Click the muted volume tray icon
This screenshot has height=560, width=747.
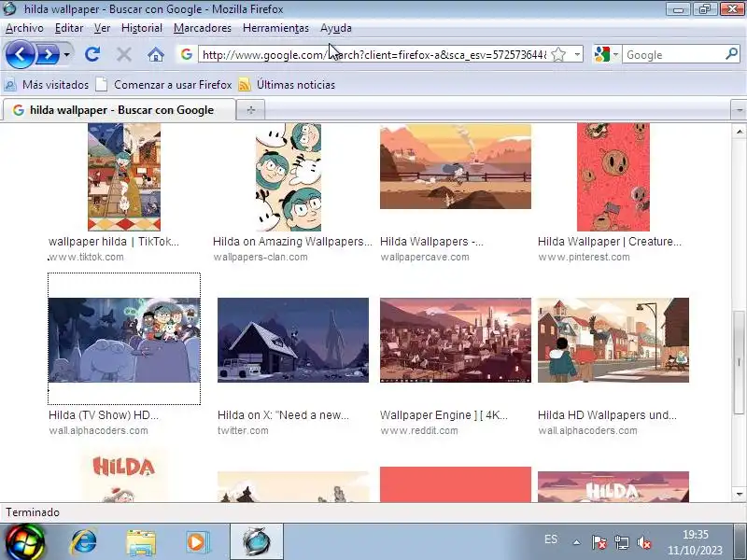pyautogui.click(x=643, y=542)
